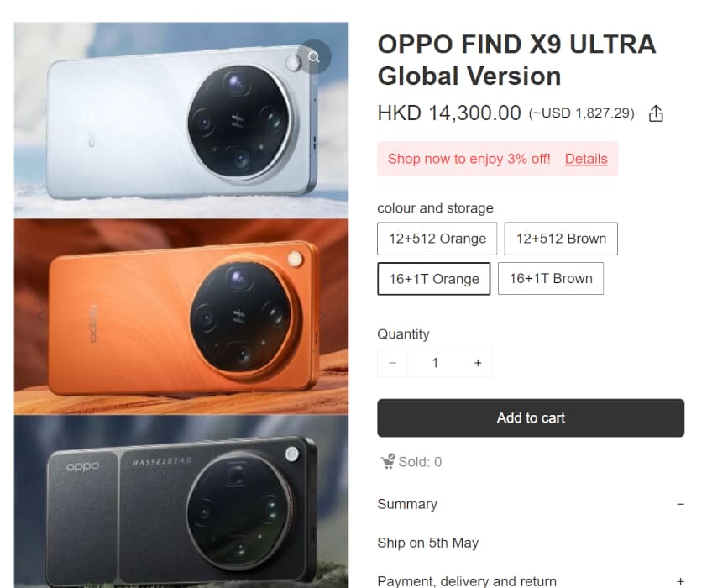The height and width of the screenshot is (588, 707).
Task: Click the share icon next to price
Action: [656, 113]
